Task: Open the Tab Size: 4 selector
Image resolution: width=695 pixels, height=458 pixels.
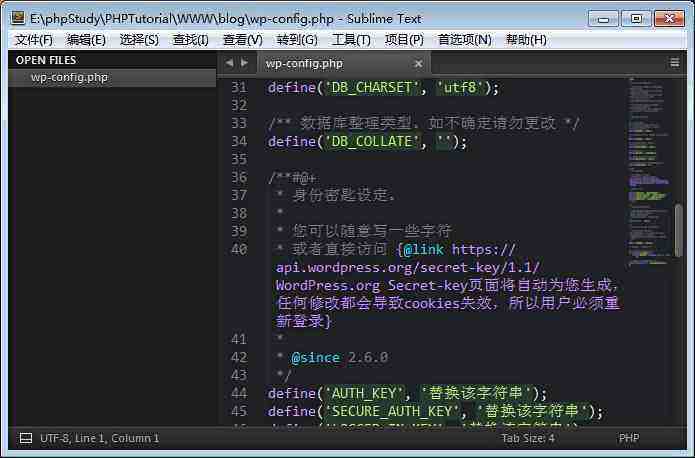Action: (x=528, y=438)
